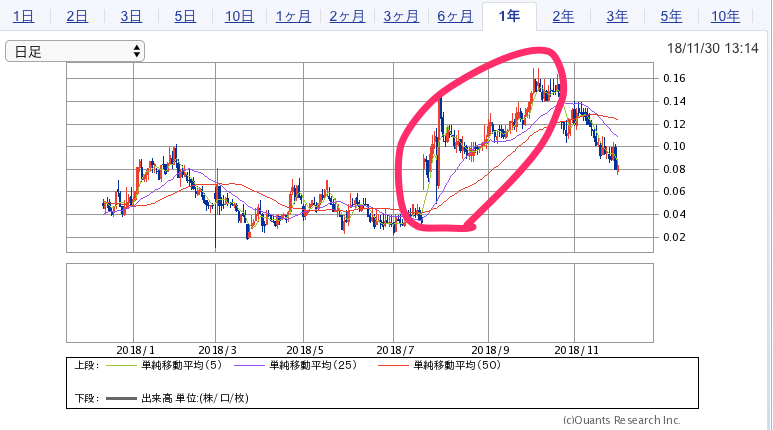Image resolution: width=773 pixels, height=430 pixels.
Task: Switch to the 10年 tab
Action: 725,16
